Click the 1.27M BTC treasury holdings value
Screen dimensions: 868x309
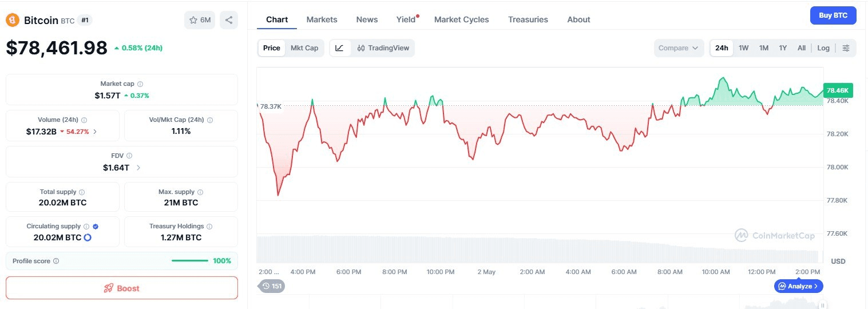pos(181,237)
